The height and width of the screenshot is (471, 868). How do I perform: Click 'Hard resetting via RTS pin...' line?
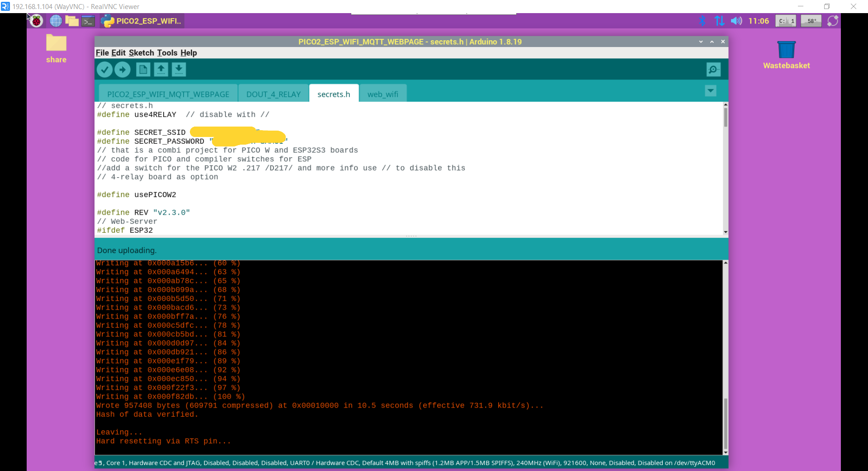(x=163, y=441)
